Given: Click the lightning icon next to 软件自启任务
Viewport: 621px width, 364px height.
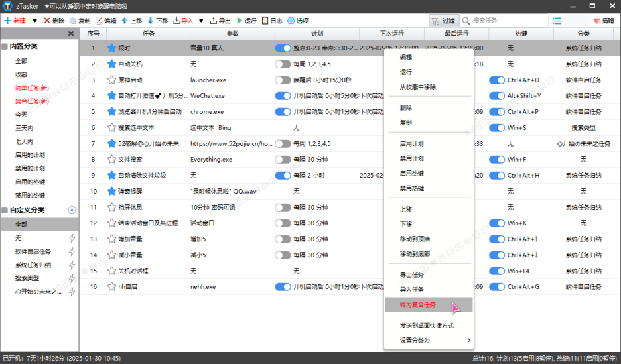Looking at the screenshot, I should 72,252.
